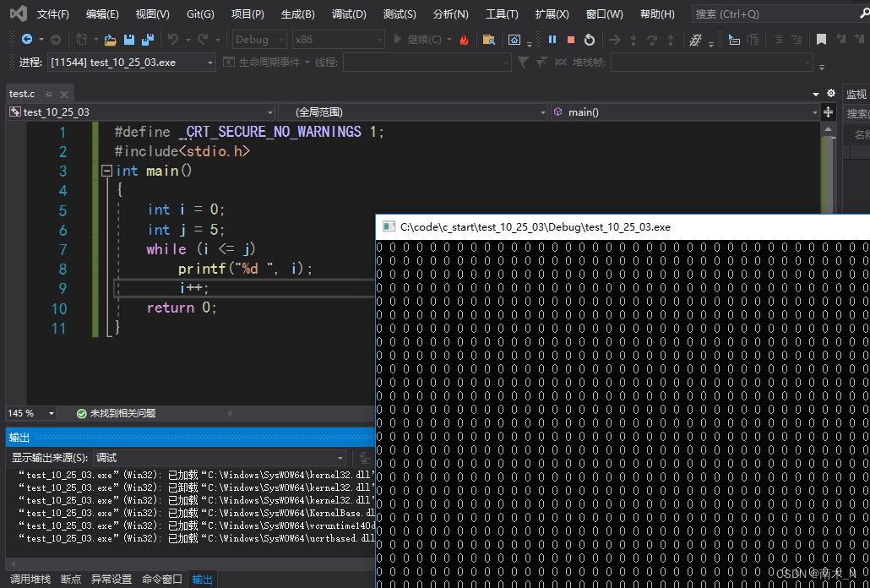Open the Edit (编辑) menu
Viewport: 870px width, 588px height.
click(x=102, y=14)
